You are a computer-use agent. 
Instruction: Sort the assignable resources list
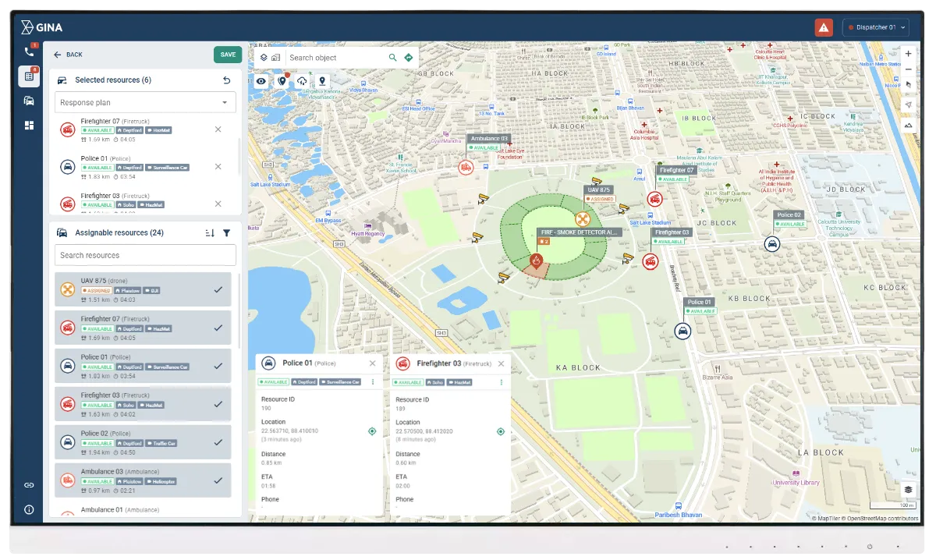pos(210,232)
